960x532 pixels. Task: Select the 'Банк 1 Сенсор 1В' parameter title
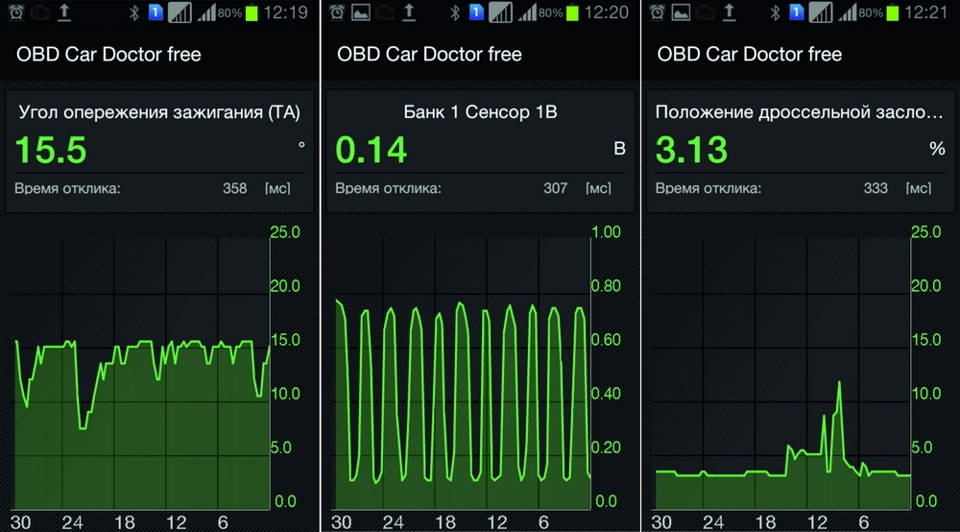pos(480,112)
